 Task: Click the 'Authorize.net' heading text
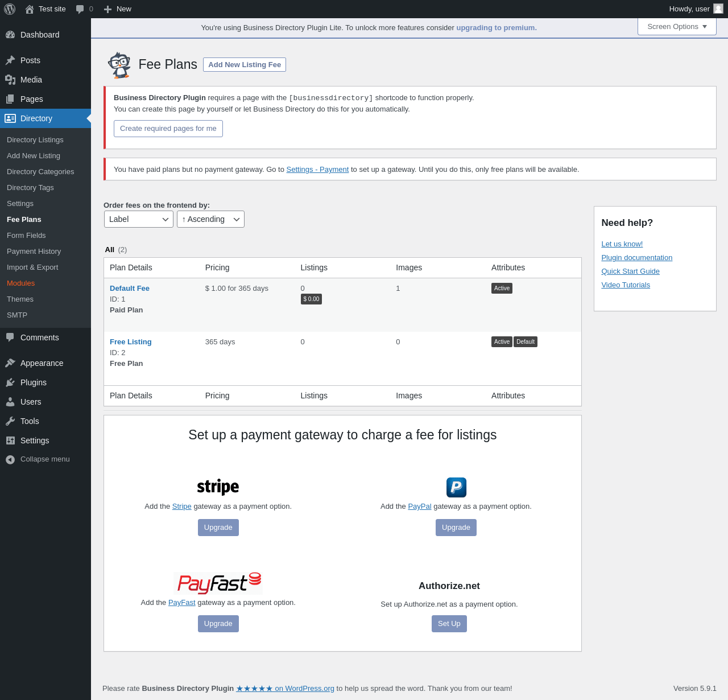[x=449, y=586]
